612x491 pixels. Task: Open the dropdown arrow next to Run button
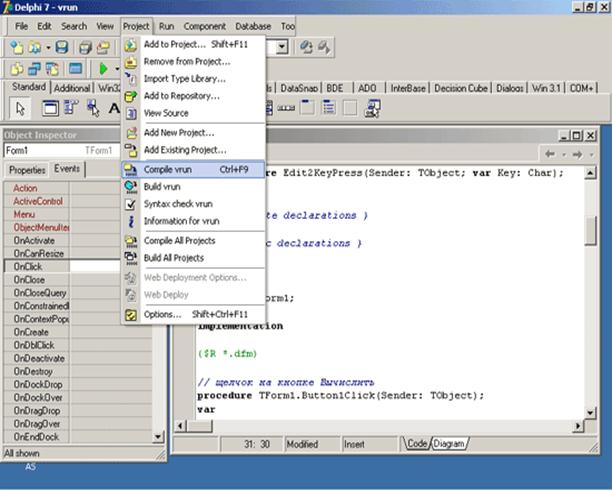point(117,69)
